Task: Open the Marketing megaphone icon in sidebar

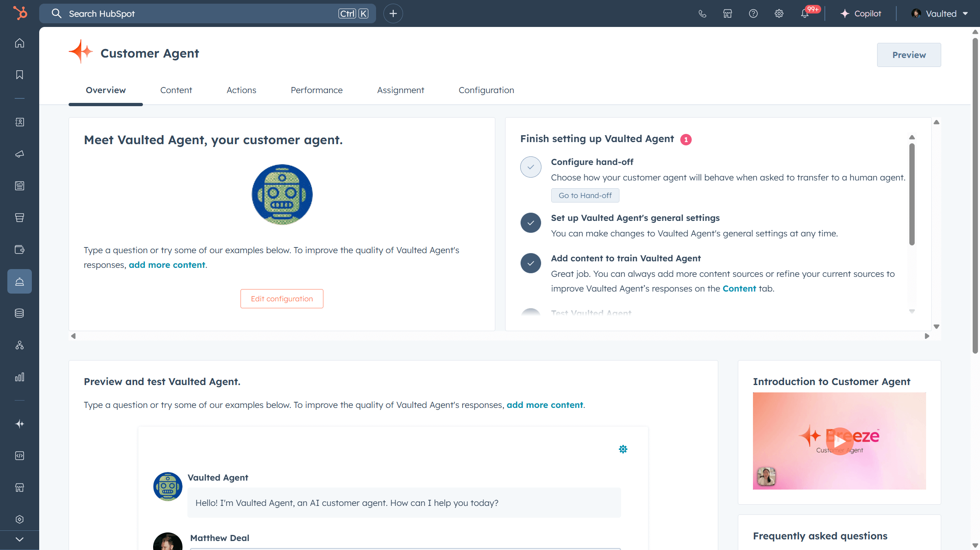Action: click(20, 154)
